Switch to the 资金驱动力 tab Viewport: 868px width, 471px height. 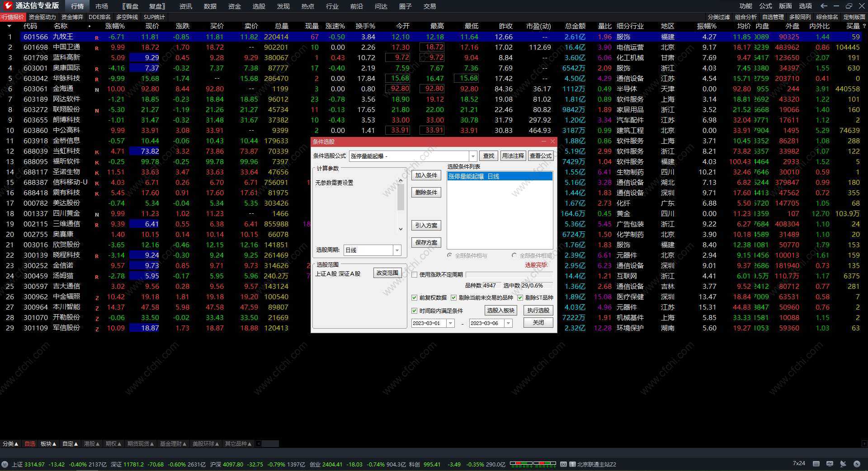42,17
